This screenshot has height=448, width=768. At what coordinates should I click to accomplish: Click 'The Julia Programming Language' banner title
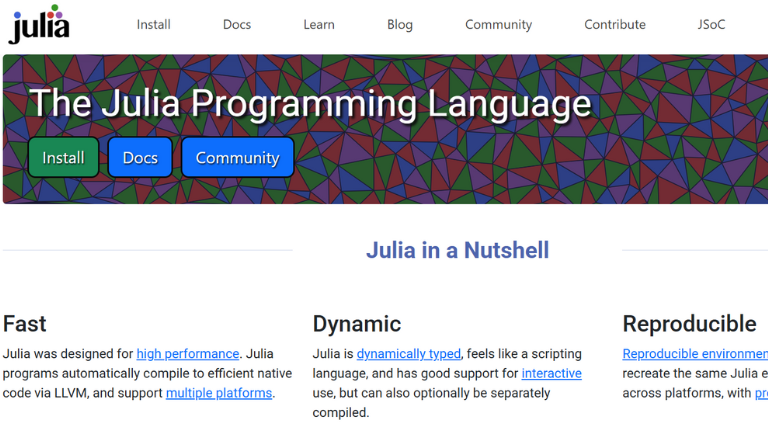tap(310, 103)
